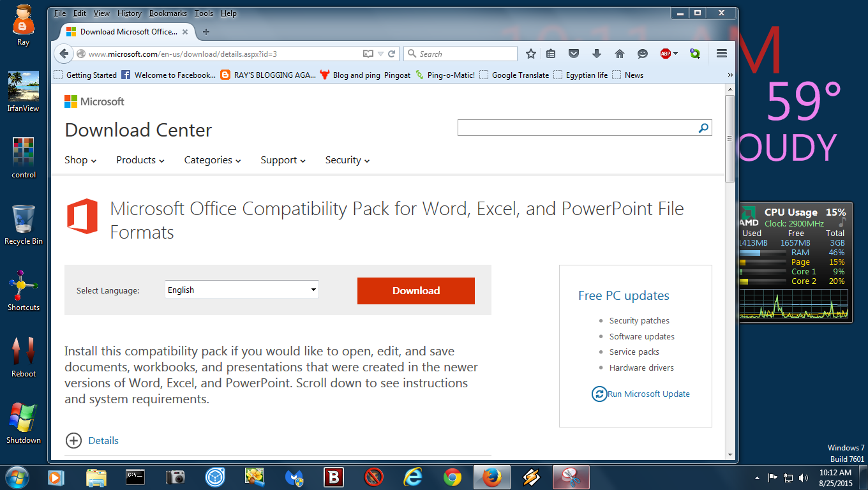Expand the Categories menu
This screenshot has height=490, width=868.
coord(213,160)
